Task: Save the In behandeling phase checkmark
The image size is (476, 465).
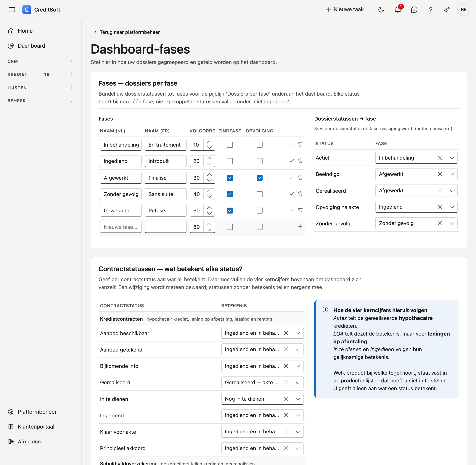Action: point(292,144)
